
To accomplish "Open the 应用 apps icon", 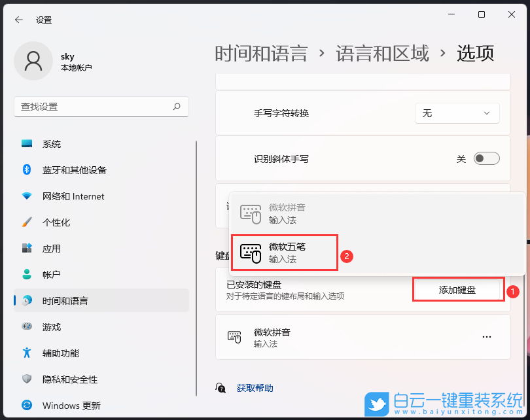I will [x=26, y=249].
